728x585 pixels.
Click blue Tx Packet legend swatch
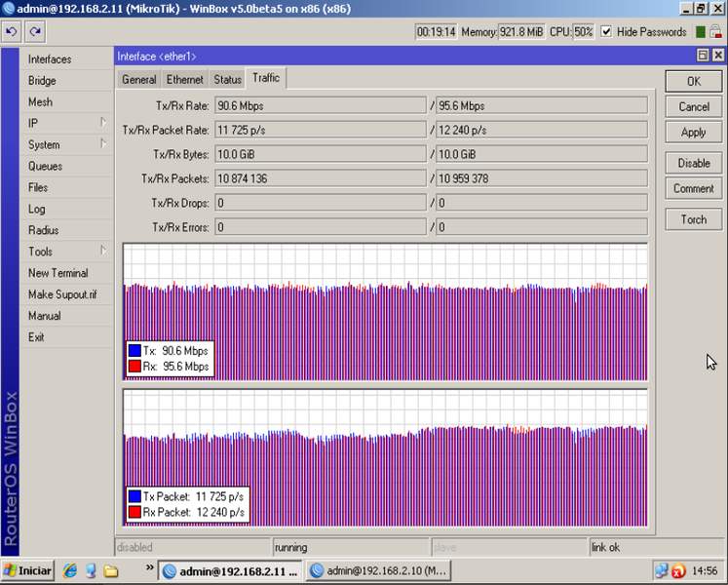(x=134, y=496)
